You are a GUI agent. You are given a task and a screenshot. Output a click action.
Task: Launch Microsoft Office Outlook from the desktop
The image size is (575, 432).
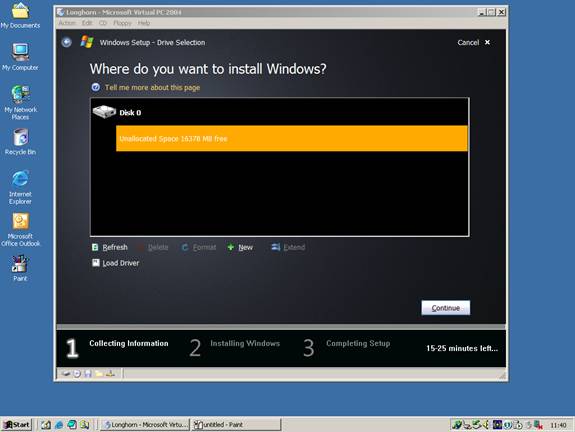pos(20,230)
